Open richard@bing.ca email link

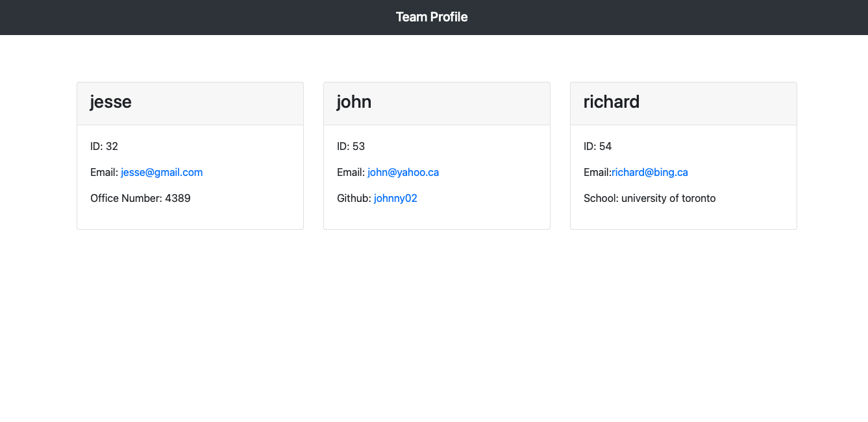pos(649,172)
